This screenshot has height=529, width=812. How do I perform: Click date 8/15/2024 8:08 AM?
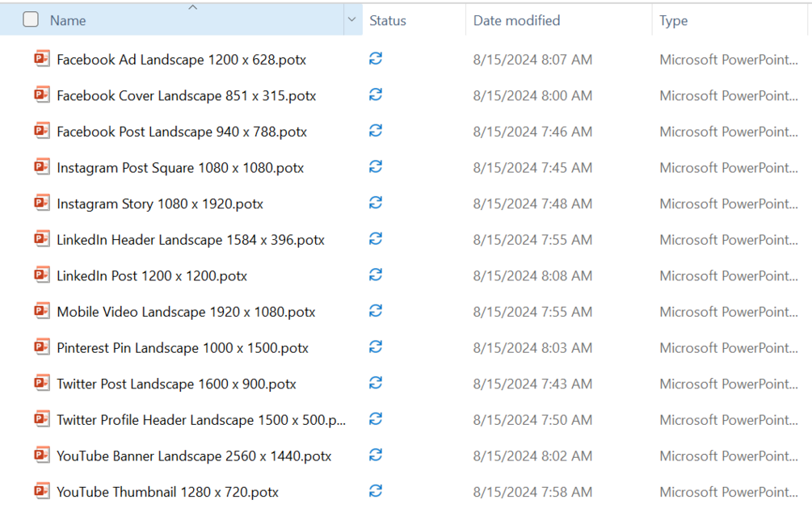click(532, 276)
